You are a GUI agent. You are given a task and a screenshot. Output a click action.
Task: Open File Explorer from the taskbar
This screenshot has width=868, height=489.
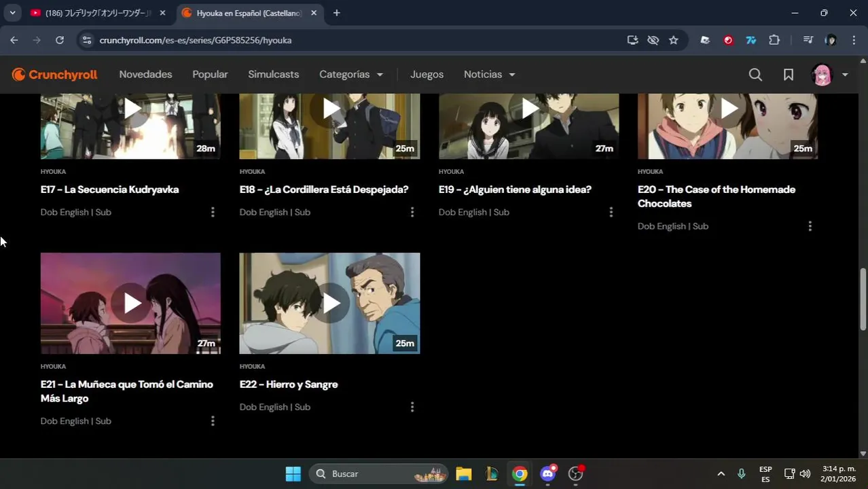click(464, 474)
